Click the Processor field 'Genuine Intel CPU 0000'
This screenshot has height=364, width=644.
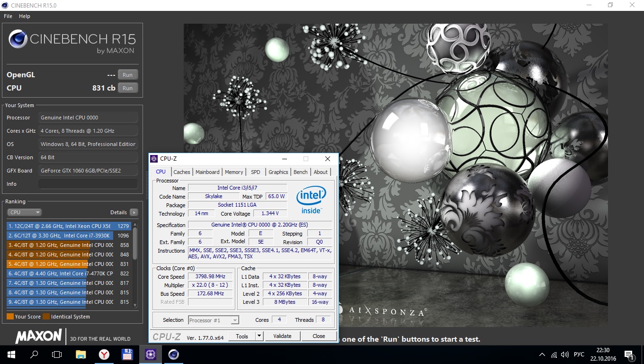coord(88,118)
